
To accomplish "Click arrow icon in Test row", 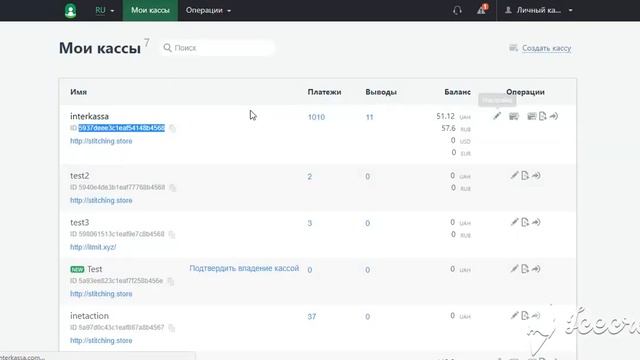I will tap(536, 269).
